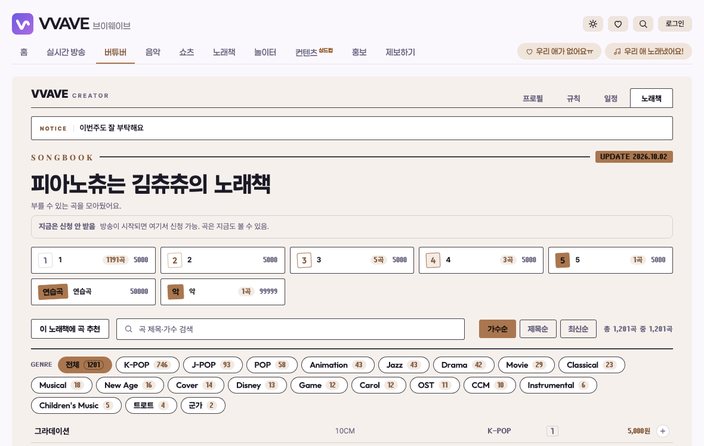This screenshot has height=446, width=704.
Task: Select tier 3 card with 5곡
Action: 352,260
